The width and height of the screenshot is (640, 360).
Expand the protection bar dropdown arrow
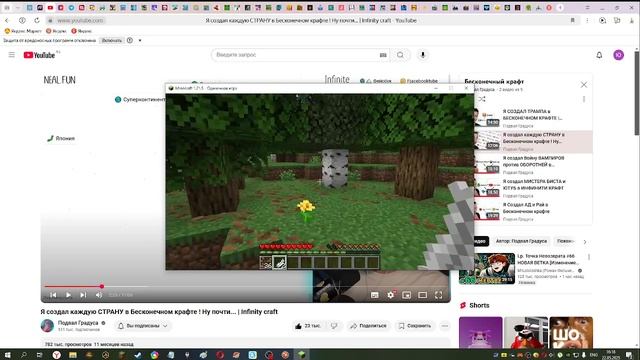point(140,40)
